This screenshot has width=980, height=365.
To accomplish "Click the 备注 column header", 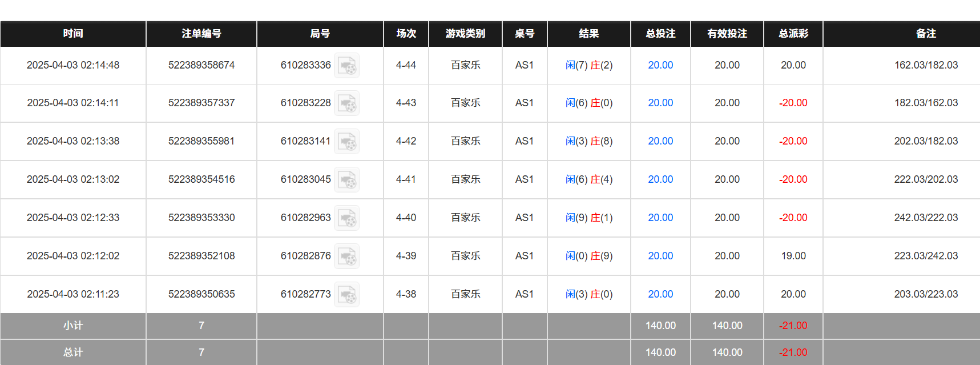I will (926, 34).
